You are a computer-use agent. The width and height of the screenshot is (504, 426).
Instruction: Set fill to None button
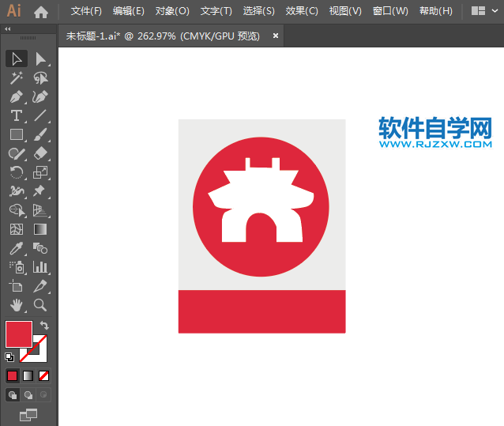click(43, 376)
